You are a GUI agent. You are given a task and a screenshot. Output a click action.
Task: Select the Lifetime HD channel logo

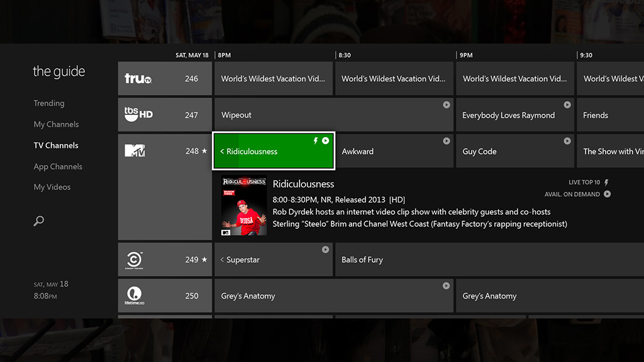tap(135, 295)
